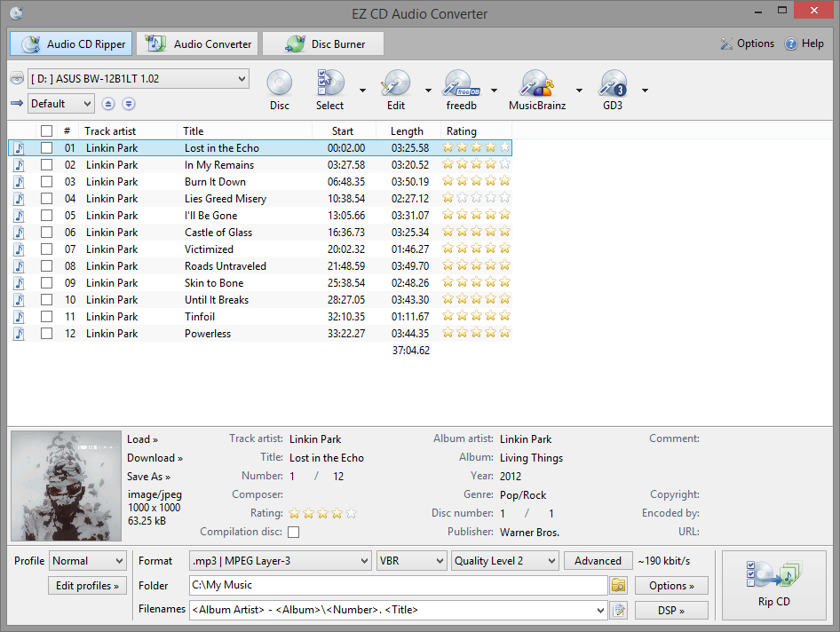
Task: Edit filename pattern with the notepad icon
Action: pos(619,610)
